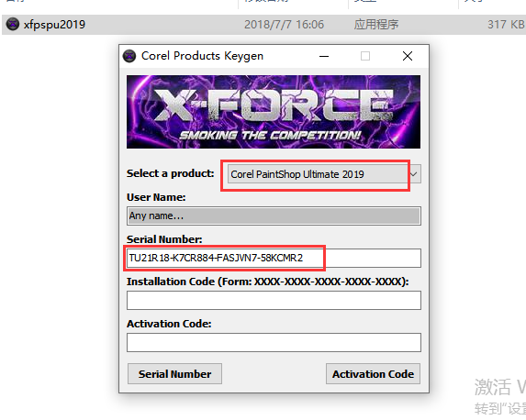Click the Corel Products Keygen title bar icon
526x420 pixels.
[x=129, y=56]
